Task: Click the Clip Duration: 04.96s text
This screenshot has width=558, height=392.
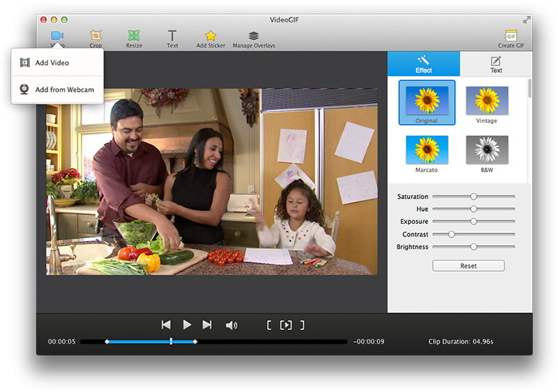Action: (x=460, y=342)
